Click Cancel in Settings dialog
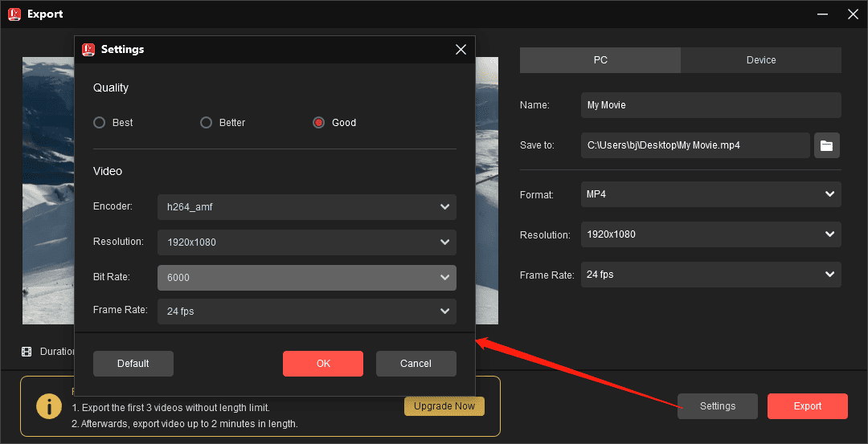Image resolution: width=868 pixels, height=444 pixels. tap(416, 364)
